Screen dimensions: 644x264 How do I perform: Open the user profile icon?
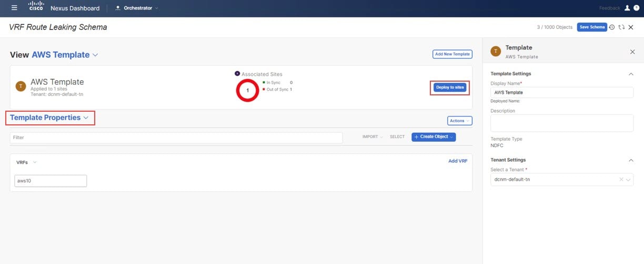[627, 8]
